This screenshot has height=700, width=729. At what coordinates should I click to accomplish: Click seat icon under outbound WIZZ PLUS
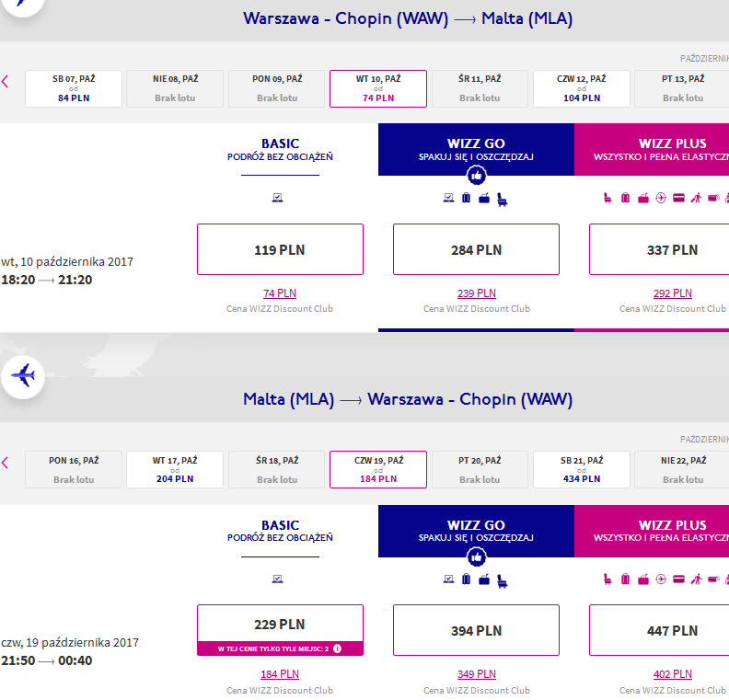(x=607, y=199)
